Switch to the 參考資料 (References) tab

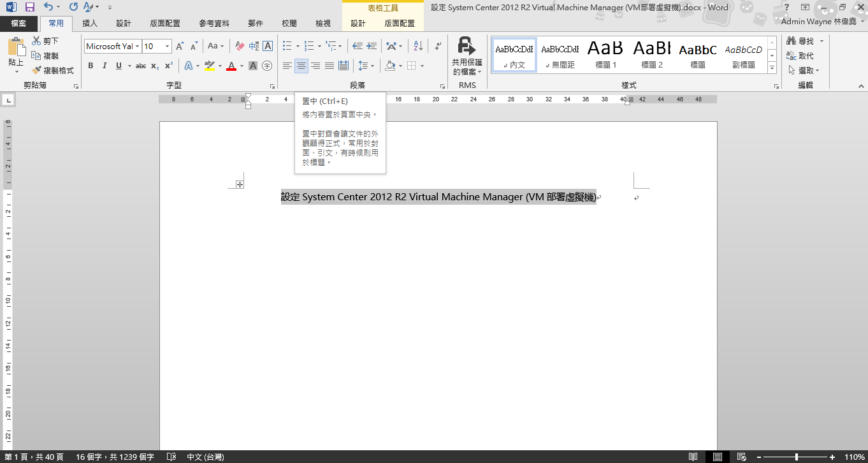[214, 24]
